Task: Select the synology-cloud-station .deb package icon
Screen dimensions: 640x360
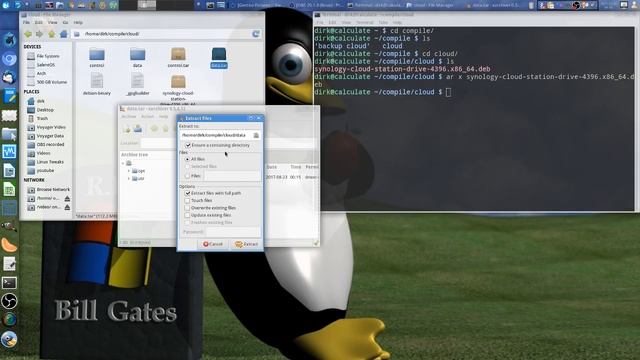Action: (178, 82)
